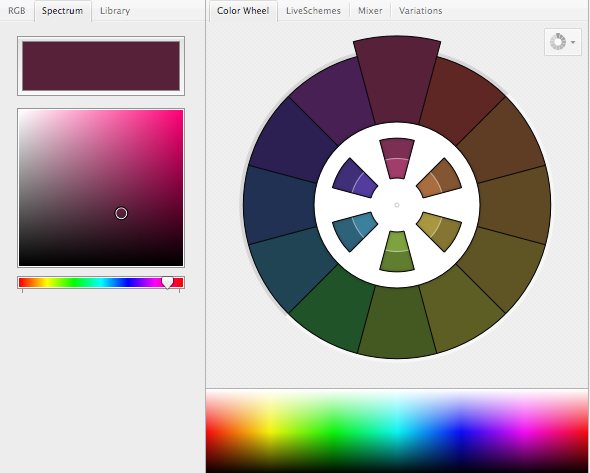Select the navy blue outer wheel segment
Image resolution: width=590 pixels, height=473 pixels.
click(280, 205)
